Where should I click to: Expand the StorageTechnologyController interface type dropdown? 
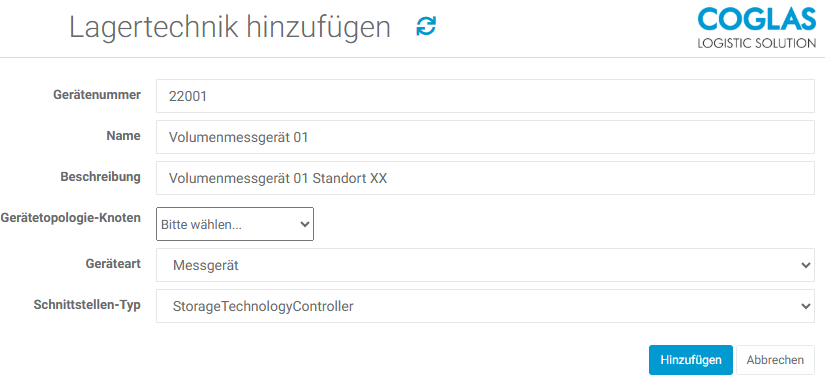(x=485, y=306)
